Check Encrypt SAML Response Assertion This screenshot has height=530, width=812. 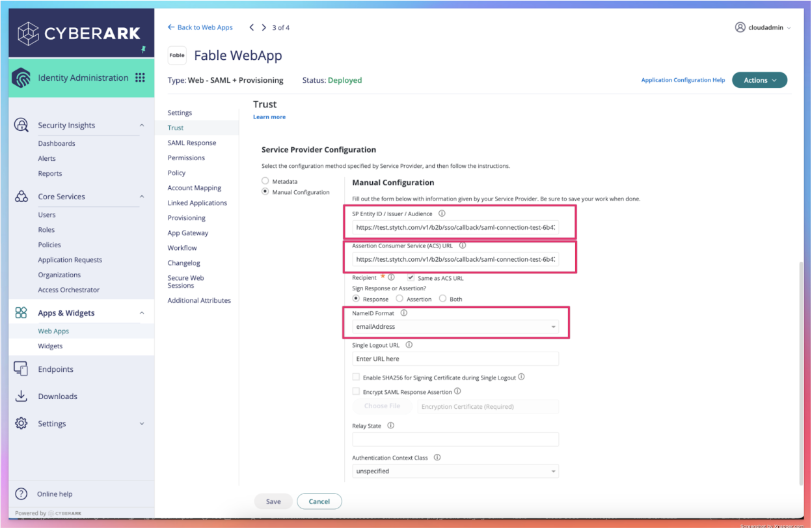tap(356, 392)
